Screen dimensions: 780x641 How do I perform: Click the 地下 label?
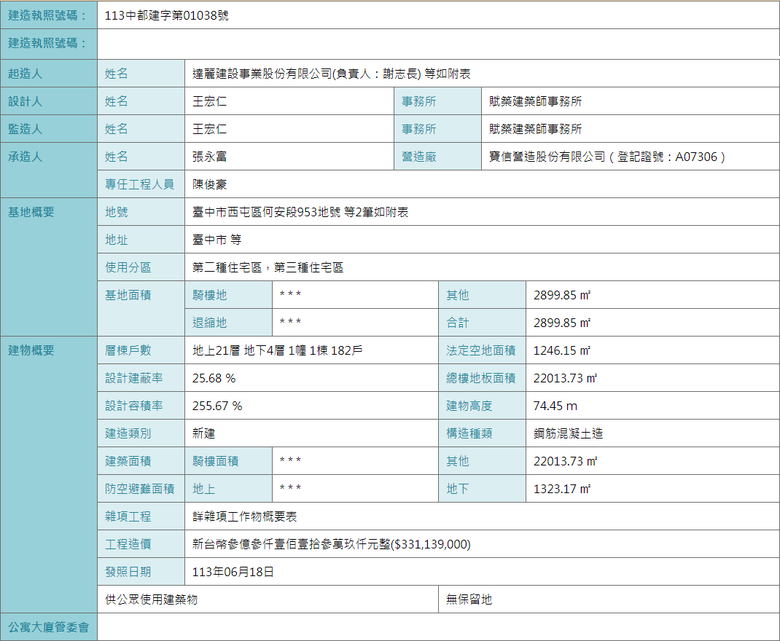[x=457, y=489]
